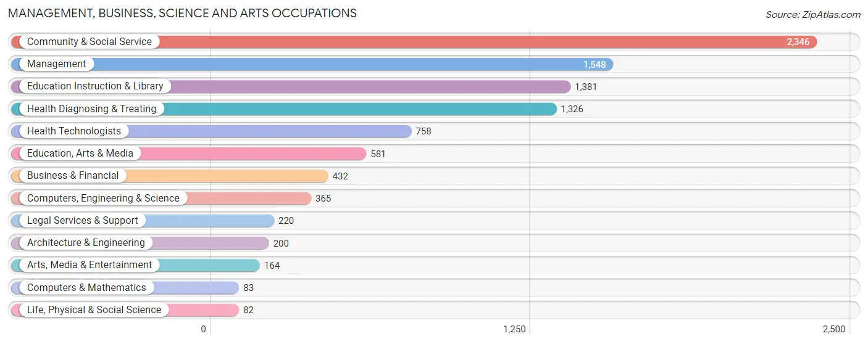Click the chart title heading

(x=182, y=13)
